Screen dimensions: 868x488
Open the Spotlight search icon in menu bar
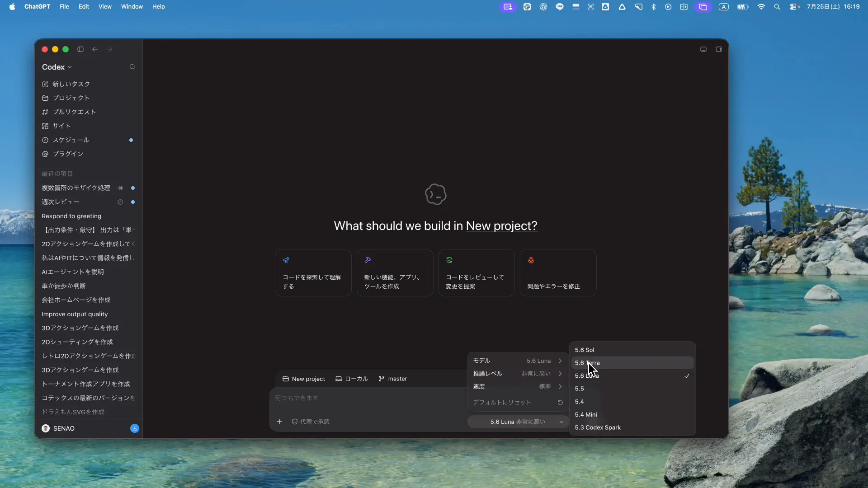[x=777, y=7]
